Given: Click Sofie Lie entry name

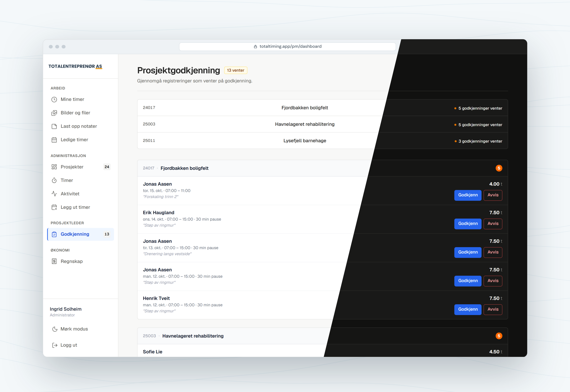Looking at the screenshot, I should pos(152,352).
